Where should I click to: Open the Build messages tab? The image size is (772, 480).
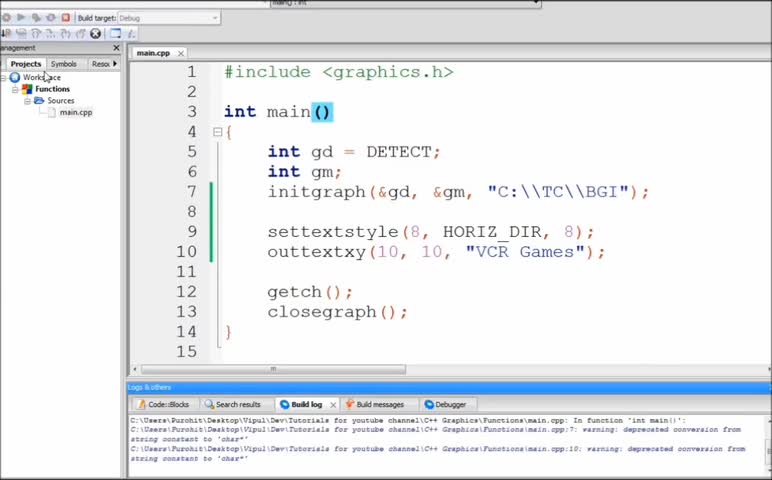pos(375,404)
